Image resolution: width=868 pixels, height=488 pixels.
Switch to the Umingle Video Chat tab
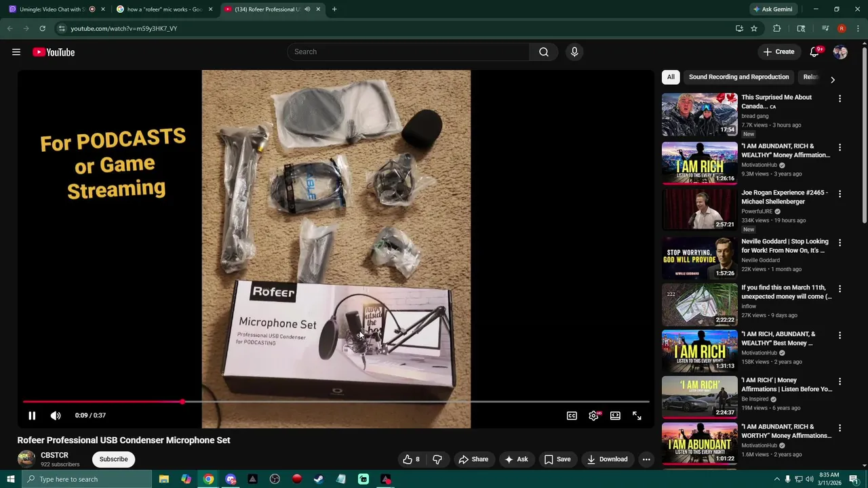51,9
